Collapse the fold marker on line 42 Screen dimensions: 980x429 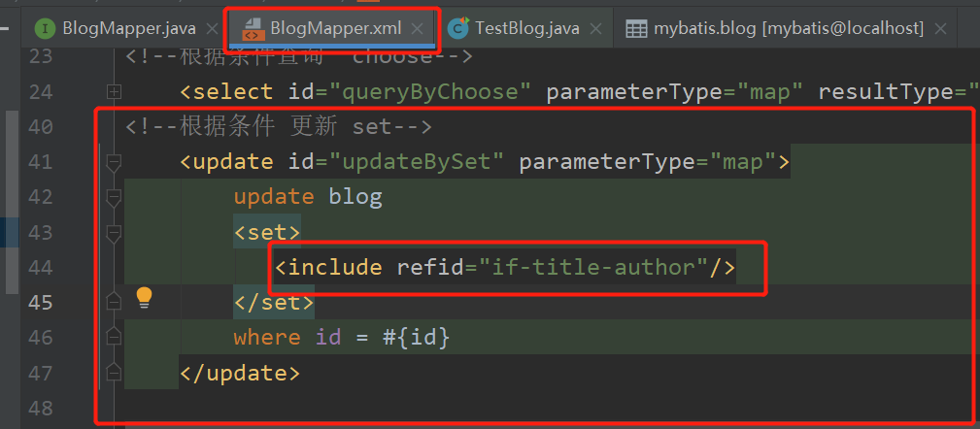(114, 198)
